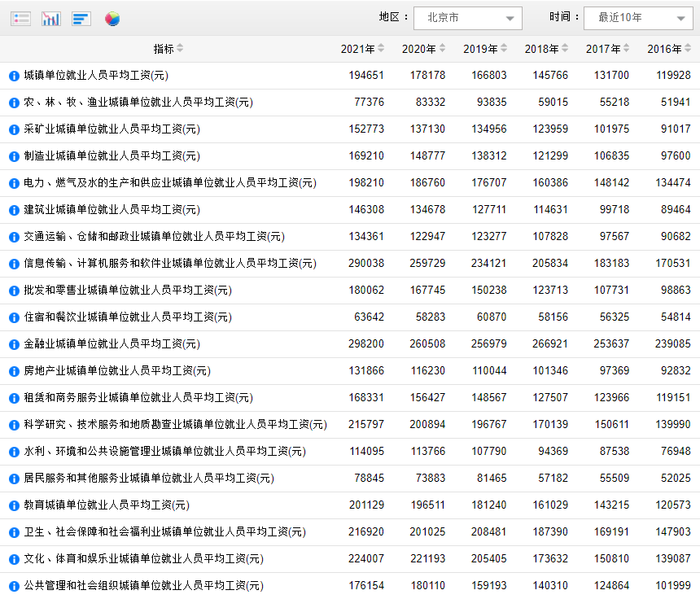Open info icon for 租赁和商务服务业 row
Image resolution: width=700 pixels, height=599 pixels.
tap(15, 398)
